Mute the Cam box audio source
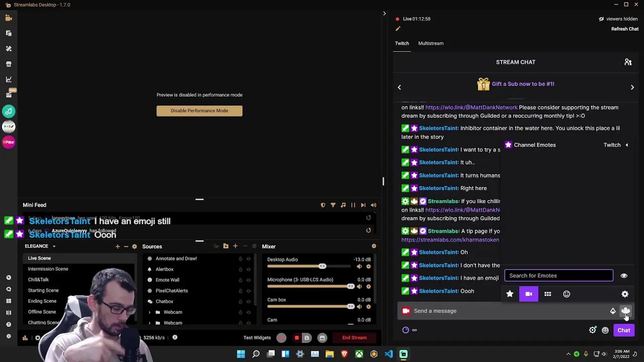 pyautogui.click(x=359, y=307)
